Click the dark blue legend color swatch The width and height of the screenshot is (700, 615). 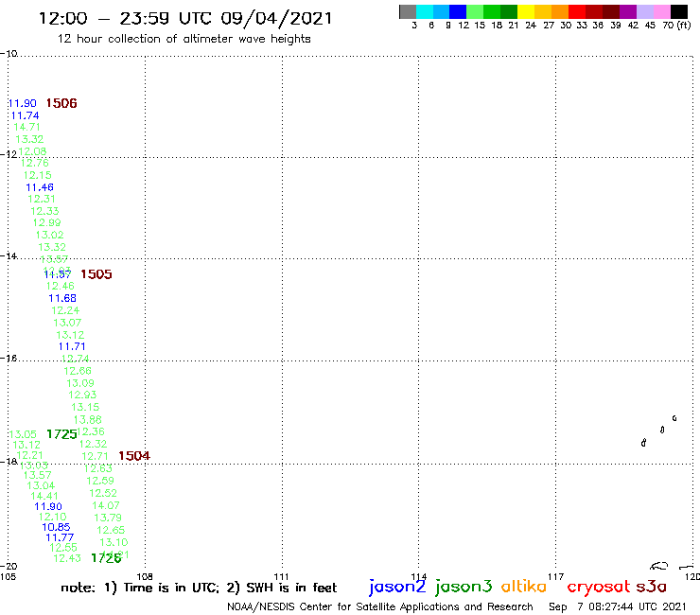(458, 11)
